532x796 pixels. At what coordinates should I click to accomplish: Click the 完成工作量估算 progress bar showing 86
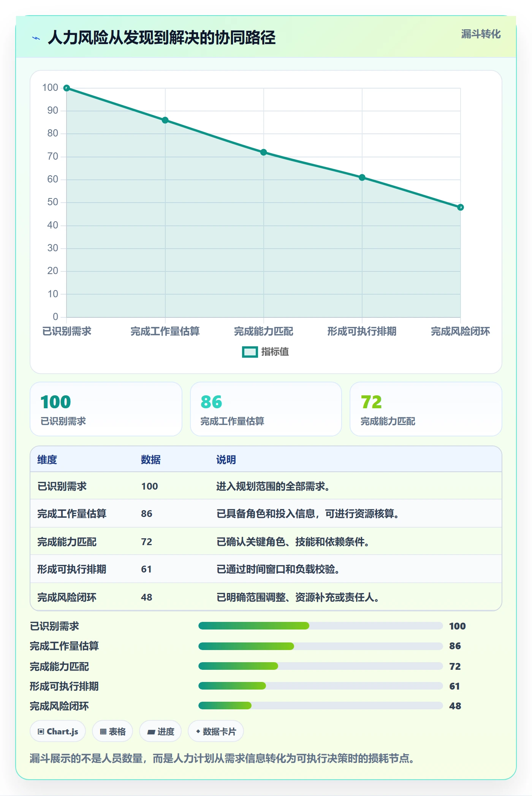(321, 646)
